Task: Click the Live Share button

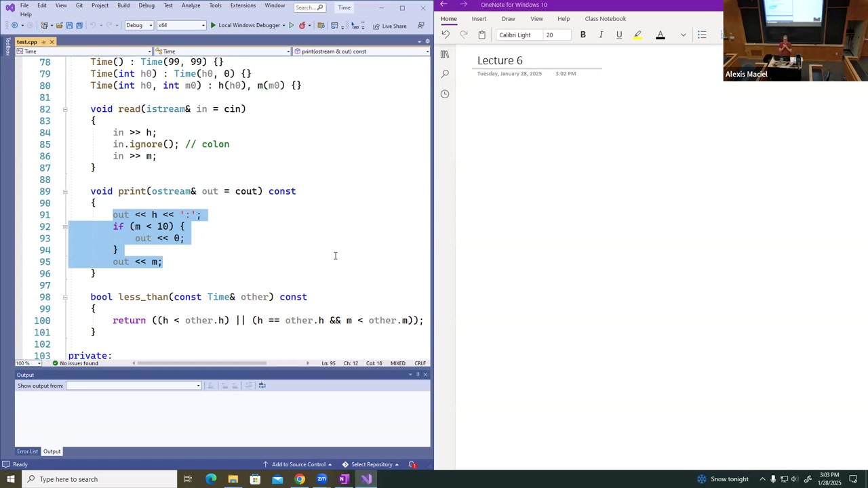Action: coord(390,26)
